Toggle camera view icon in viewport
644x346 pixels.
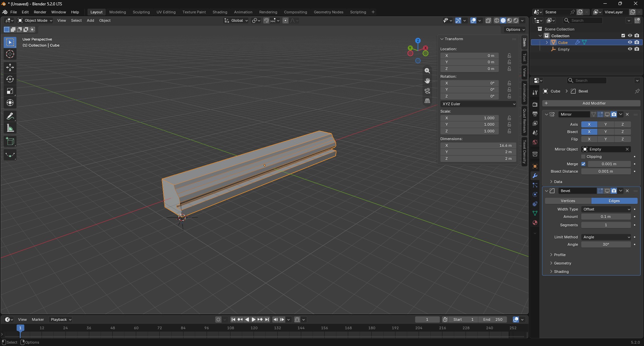click(x=427, y=91)
